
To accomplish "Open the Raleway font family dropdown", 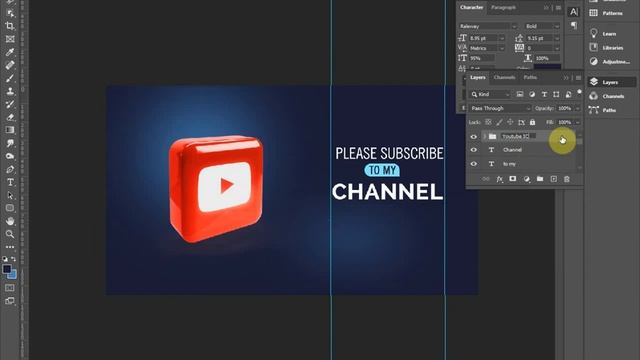I will click(x=514, y=26).
